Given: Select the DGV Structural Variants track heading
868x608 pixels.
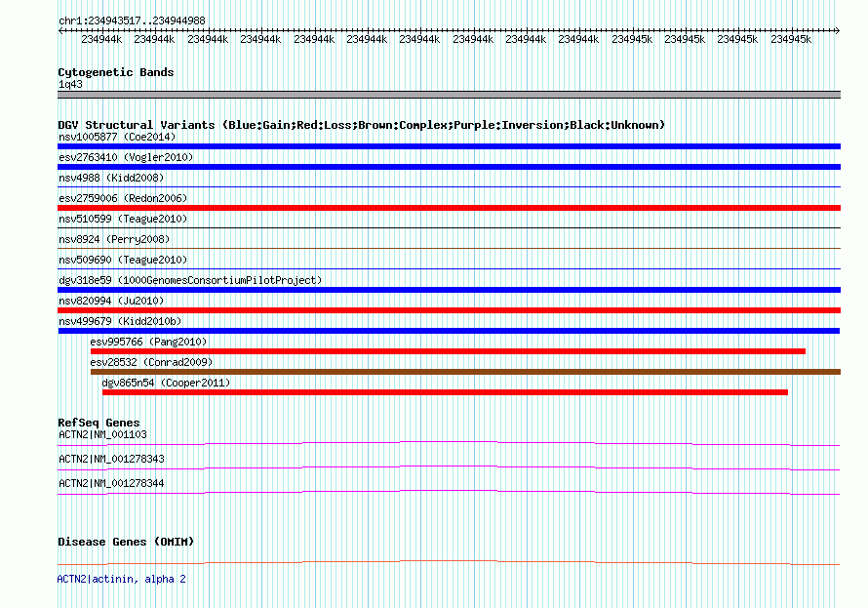Looking at the screenshot, I should coord(362,125).
